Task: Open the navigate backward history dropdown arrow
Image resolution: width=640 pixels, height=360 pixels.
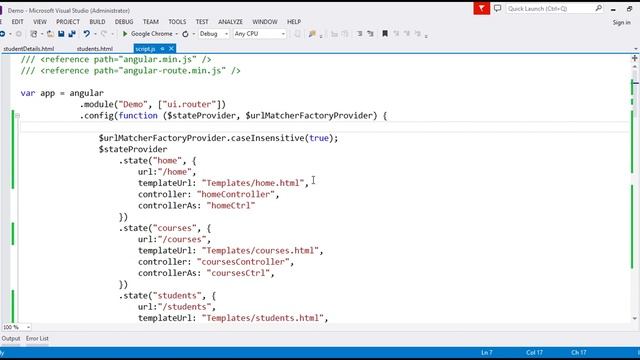Action: click(10, 34)
